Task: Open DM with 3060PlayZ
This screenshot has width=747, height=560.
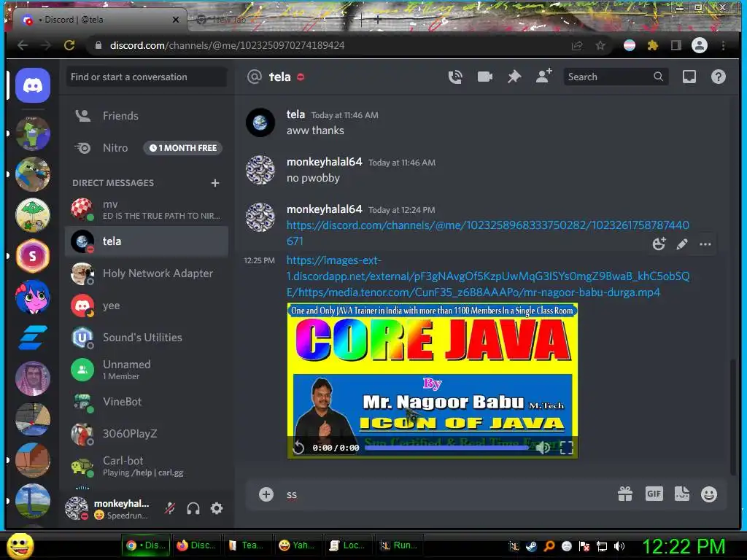Action: click(147, 434)
